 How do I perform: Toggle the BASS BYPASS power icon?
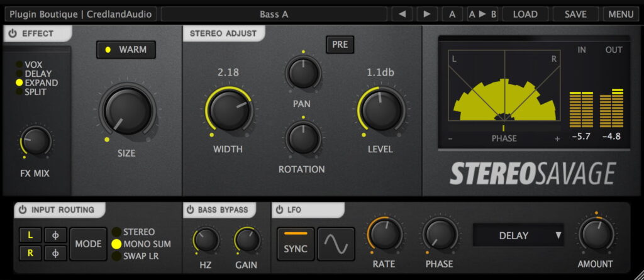click(x=190, y=210)
